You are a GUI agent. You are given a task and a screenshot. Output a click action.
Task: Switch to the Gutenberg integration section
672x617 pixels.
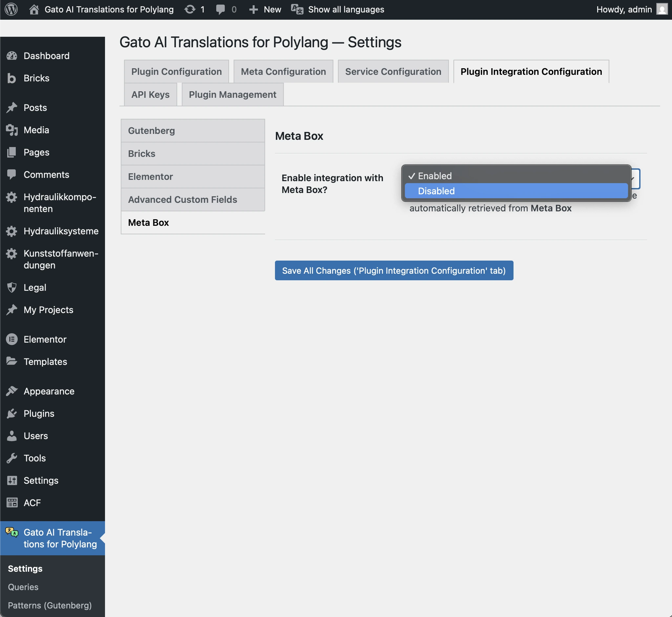(x=151, y=131)
